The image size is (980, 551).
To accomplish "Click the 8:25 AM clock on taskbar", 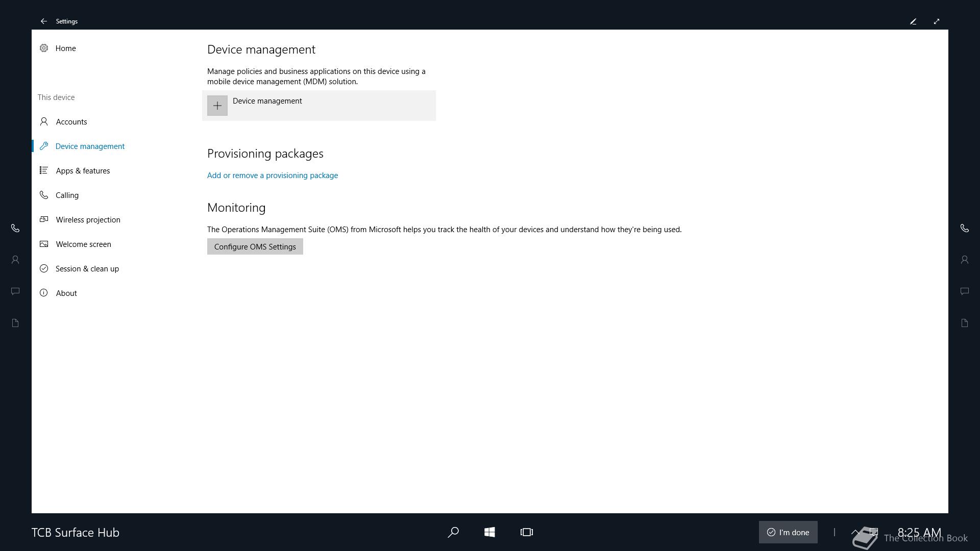I will point(919,532).
